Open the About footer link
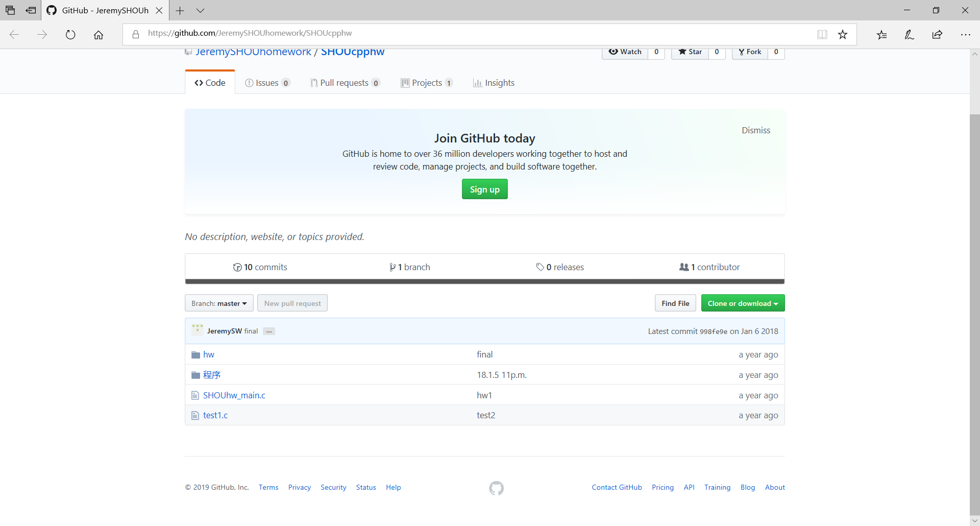Image resolution: width=980 pixels, height=526 pixels. click(775, 487)
